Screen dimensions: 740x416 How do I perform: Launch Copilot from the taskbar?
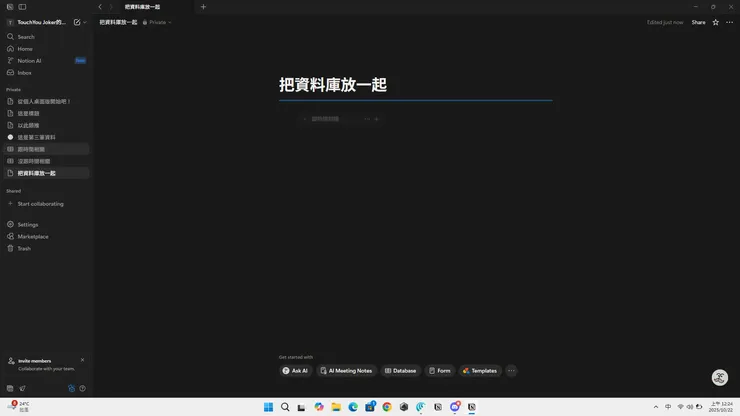319,407
